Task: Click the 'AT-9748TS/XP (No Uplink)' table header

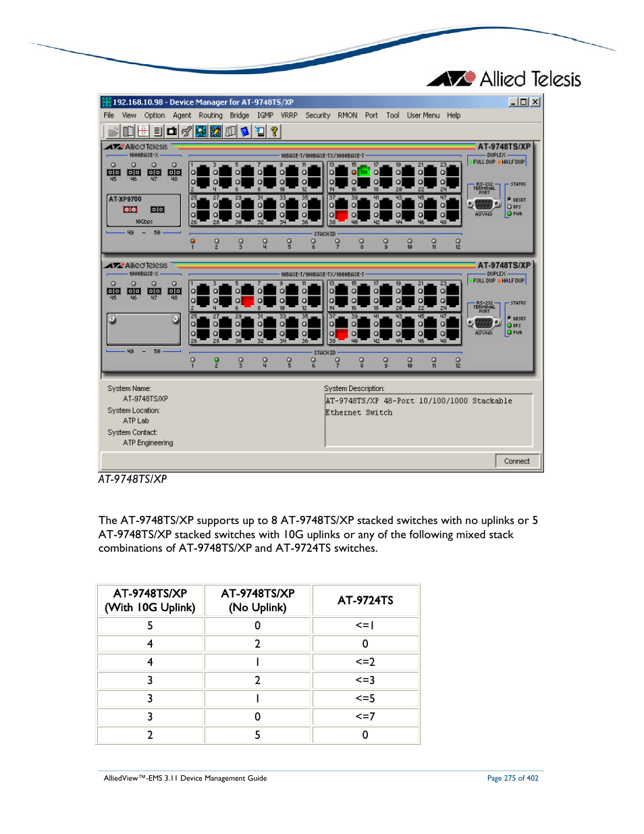Action: [x=257, y=600]
